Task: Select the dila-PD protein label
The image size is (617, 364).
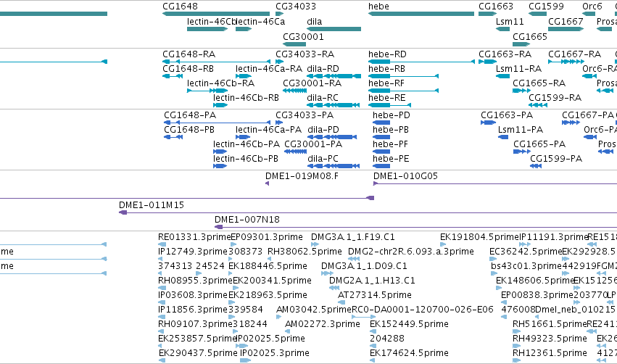Action: click(323, 130)
